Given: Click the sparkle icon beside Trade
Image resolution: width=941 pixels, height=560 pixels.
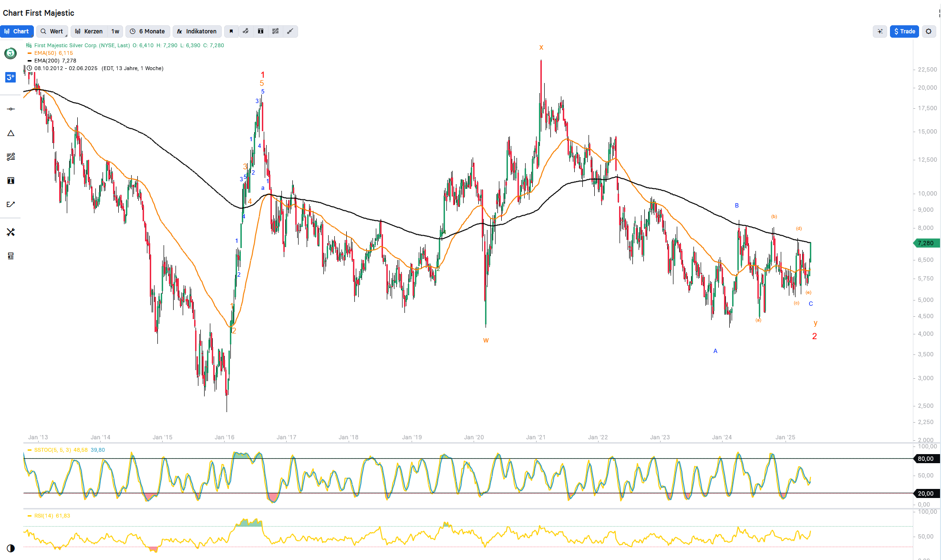Looking at the screenshot, I should [x=880, y=31].
